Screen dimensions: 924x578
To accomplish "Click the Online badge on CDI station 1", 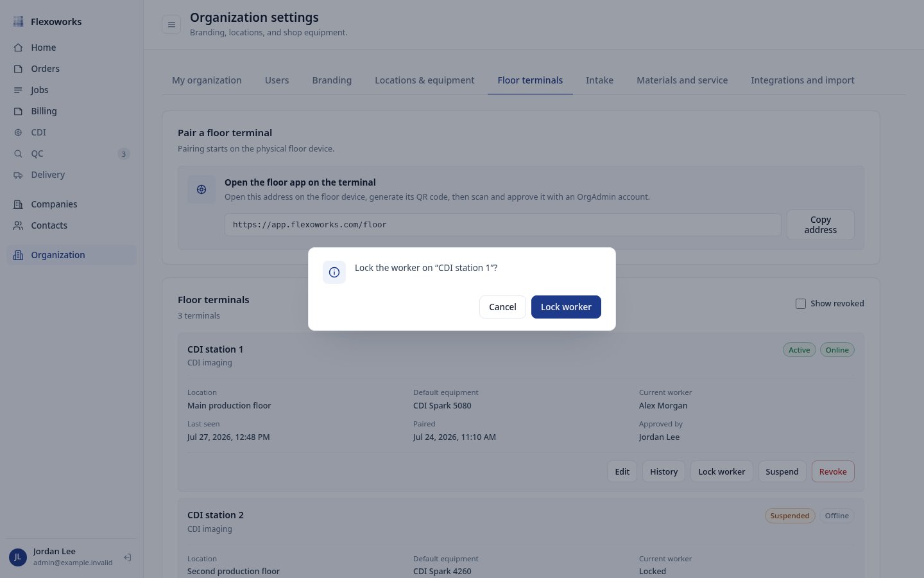I will 837,350.
